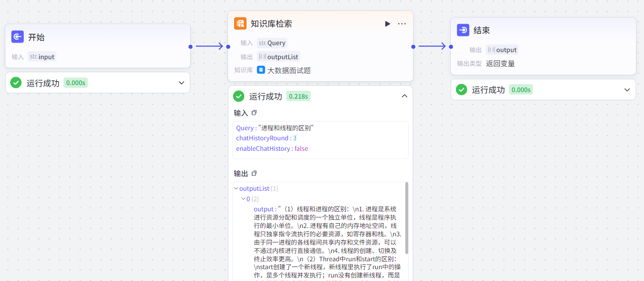Click the 知识库检索 node title
Viewport: 644px width, 281px height.
(271, 24)
